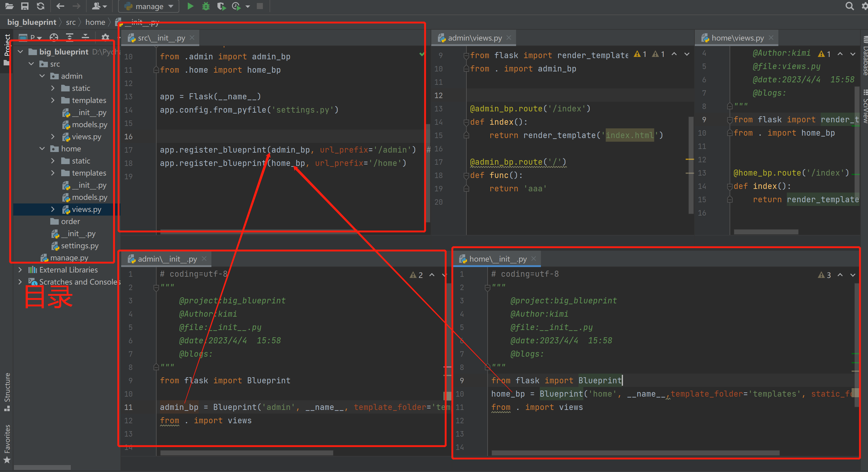Open settings.py in the project tree
Viewport: 868px width, 472px height.
(x=80, y=246)
